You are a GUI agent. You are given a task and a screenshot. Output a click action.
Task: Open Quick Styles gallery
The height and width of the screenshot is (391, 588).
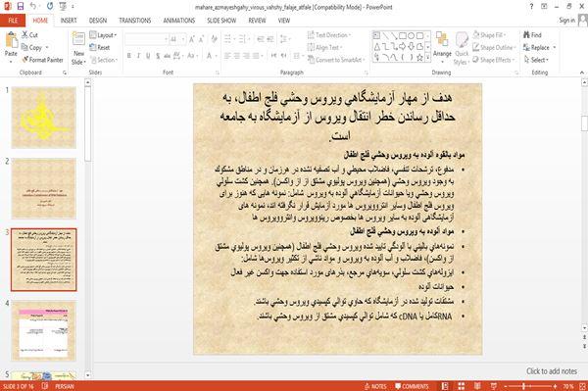point(462,48)
